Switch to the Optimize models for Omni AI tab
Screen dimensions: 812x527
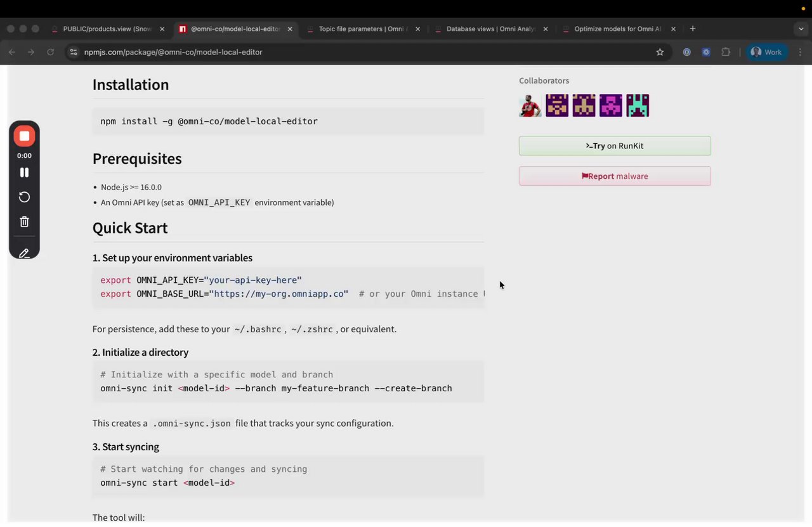[619, 29]
